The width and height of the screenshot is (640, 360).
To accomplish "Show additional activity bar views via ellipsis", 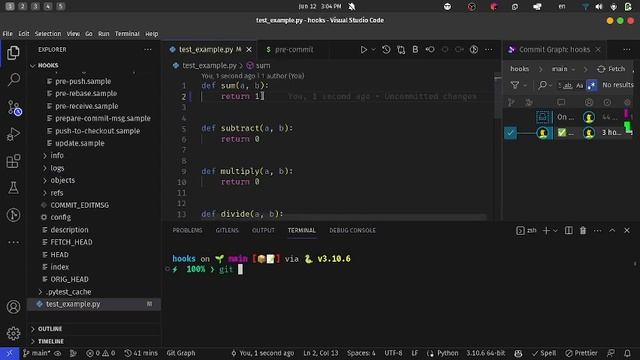I will pos(13,242).
